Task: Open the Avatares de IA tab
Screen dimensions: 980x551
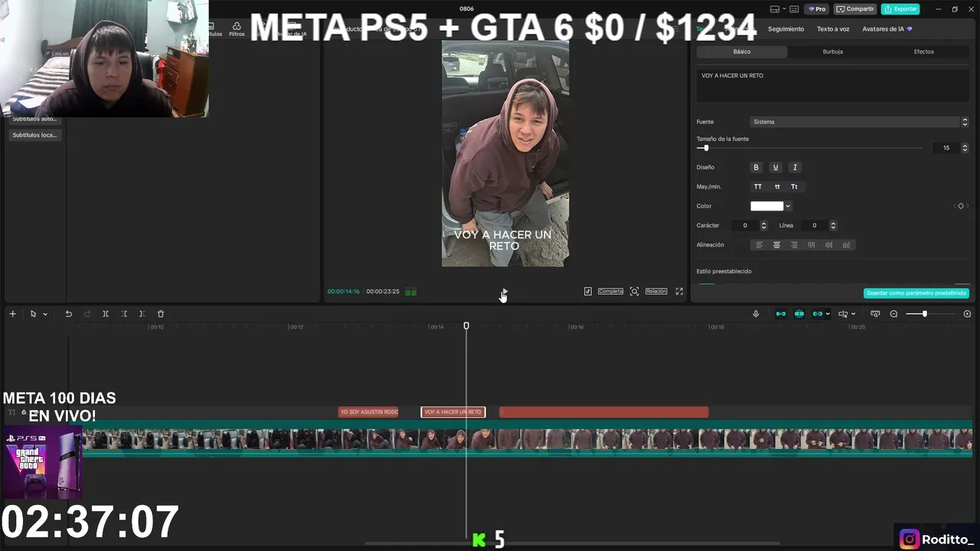Action: [887, 29]
